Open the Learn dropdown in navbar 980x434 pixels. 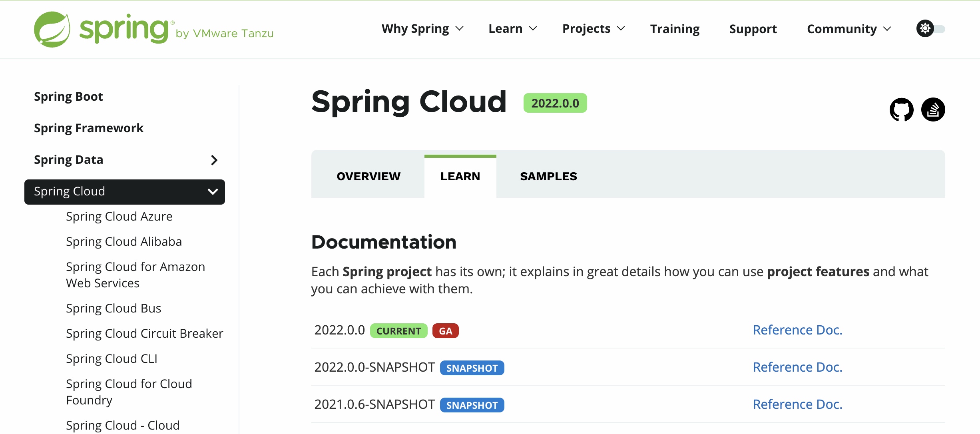[x=512, y=29]
